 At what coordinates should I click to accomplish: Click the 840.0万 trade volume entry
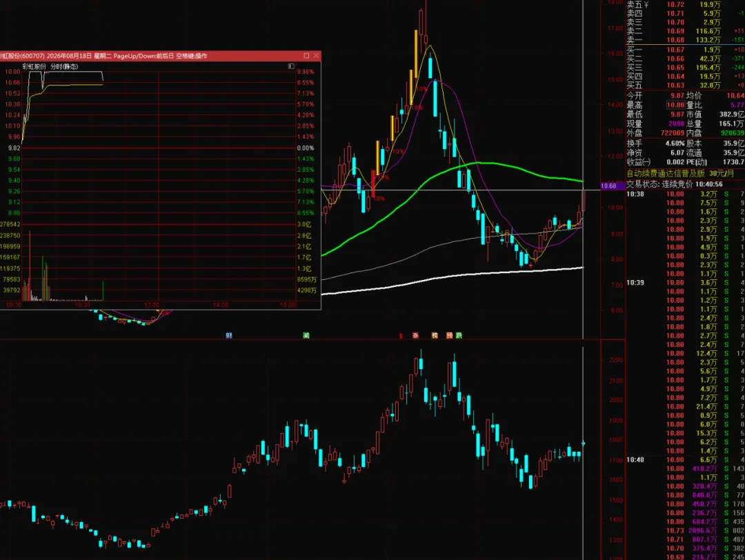[704, 495]
